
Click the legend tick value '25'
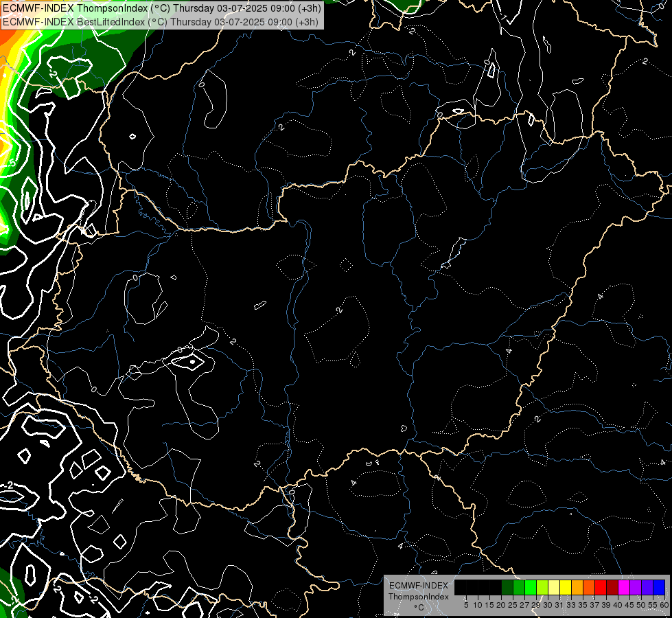(513, 605)
